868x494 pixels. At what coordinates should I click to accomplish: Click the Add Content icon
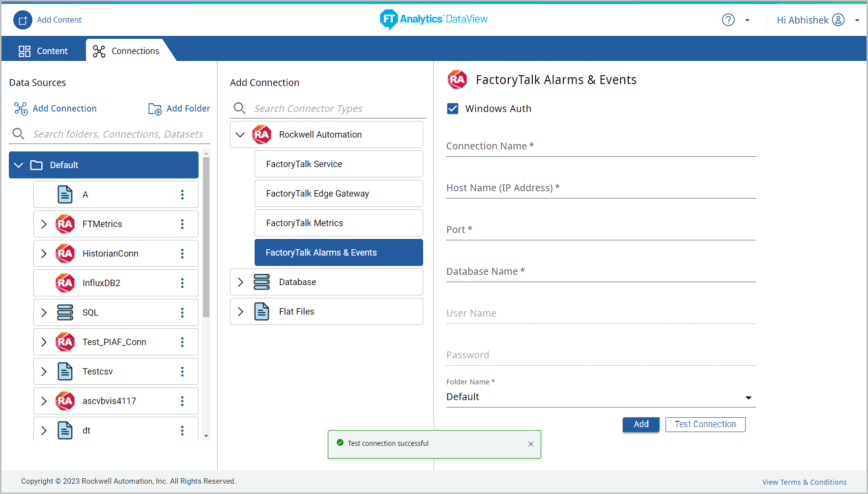click(x=23, y=20)
